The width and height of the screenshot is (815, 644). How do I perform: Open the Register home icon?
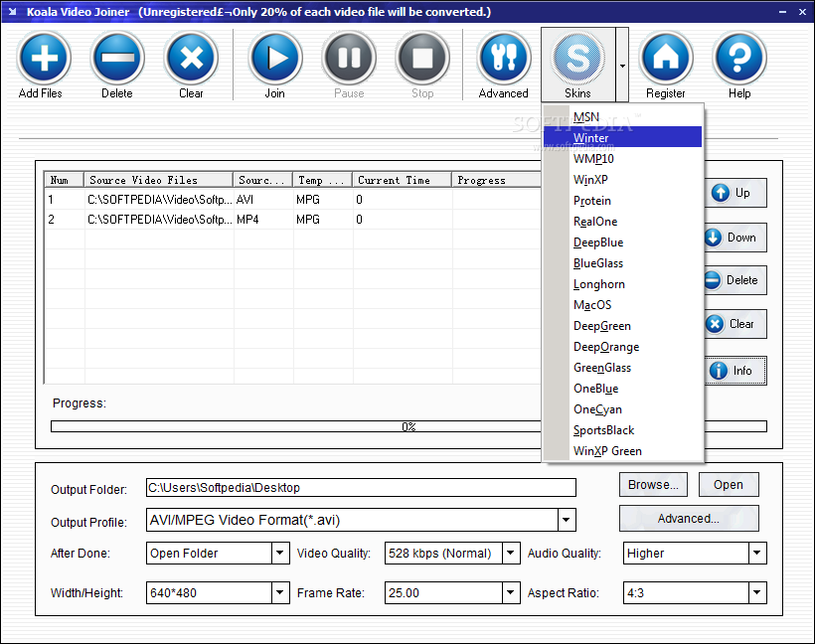tap(666, 59)
